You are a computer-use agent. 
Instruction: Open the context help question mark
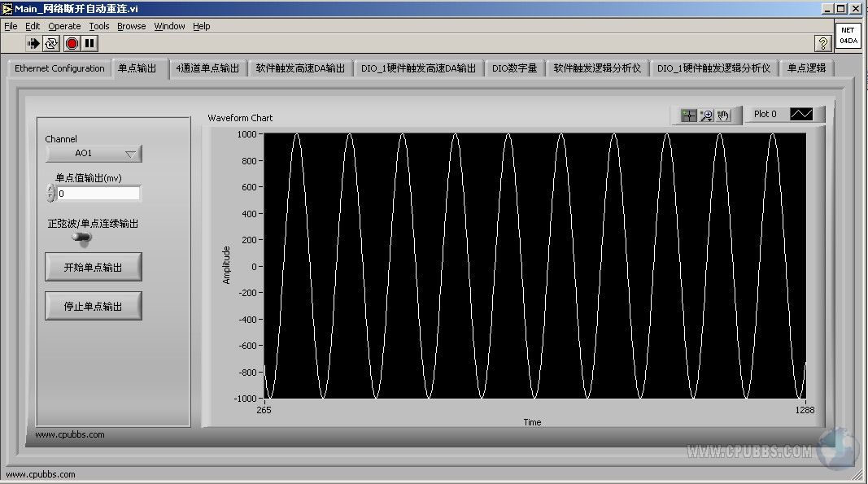point(822,43)
